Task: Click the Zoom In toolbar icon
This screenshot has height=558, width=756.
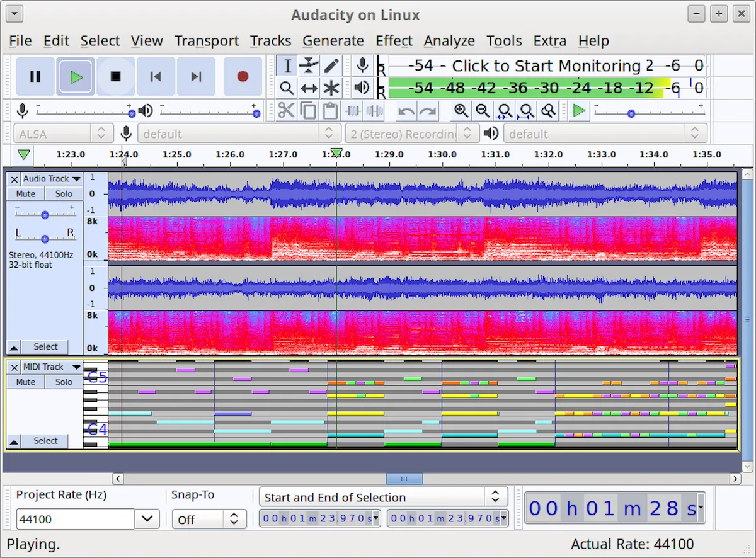Action: click(461, 111)
